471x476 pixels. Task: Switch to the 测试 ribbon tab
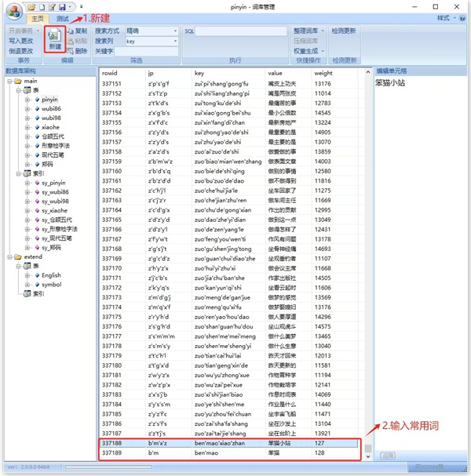[61, 18]
